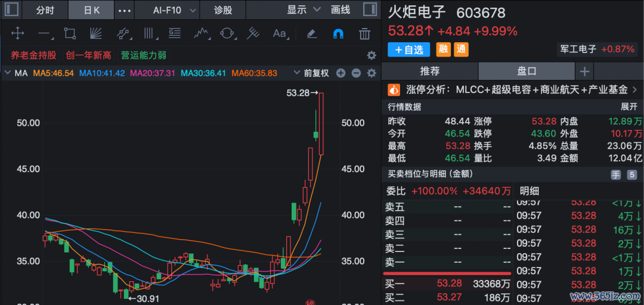Click the orange 融 badge
Viewport: 644px width, 305px height.
442,49
